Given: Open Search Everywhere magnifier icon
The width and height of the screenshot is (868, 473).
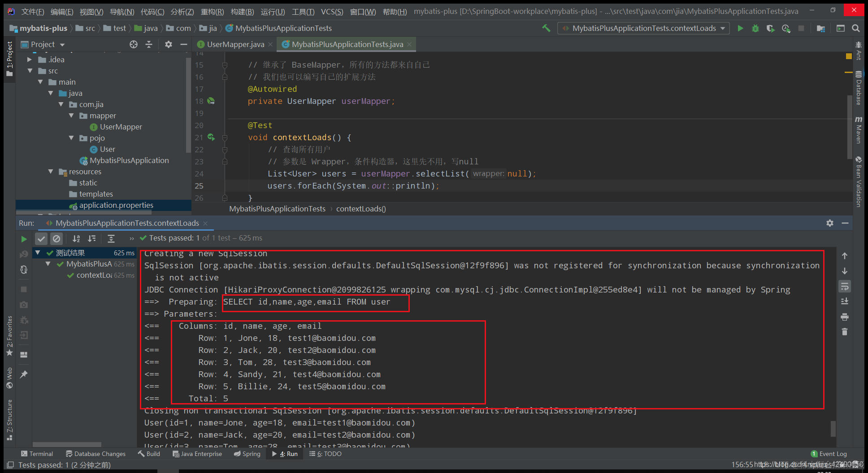Looking at the screenshot, I should point(856,28).
